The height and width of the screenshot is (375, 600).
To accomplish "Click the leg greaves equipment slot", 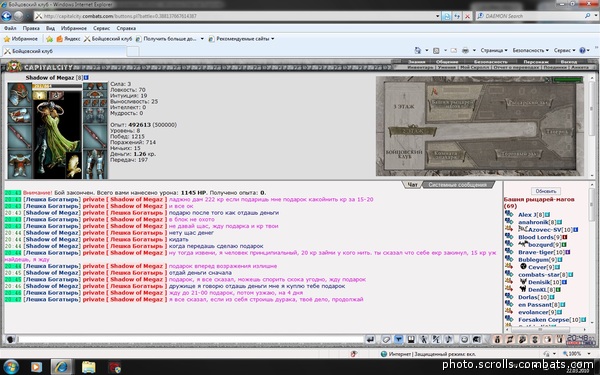I will (95, 164).
